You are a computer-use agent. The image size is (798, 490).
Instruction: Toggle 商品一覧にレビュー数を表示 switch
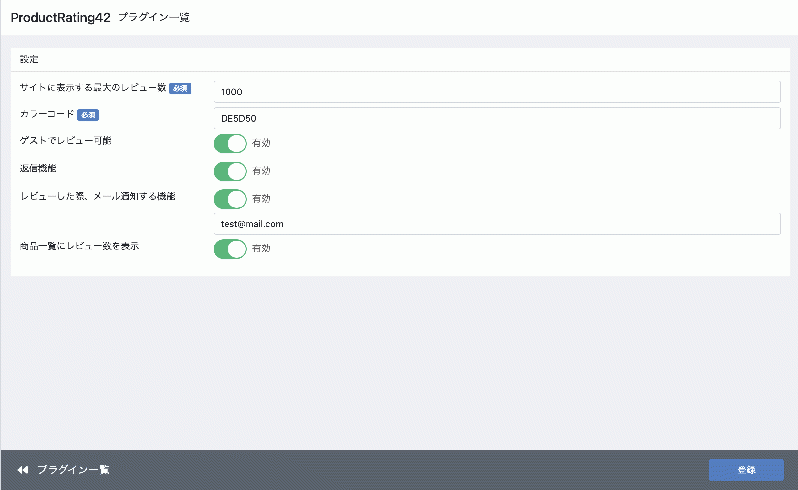(x=230, y=249)
